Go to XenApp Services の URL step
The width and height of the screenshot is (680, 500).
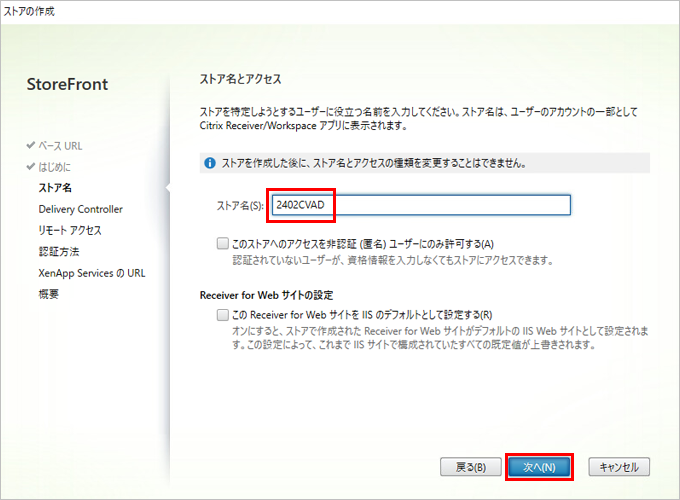pos(91,272)
